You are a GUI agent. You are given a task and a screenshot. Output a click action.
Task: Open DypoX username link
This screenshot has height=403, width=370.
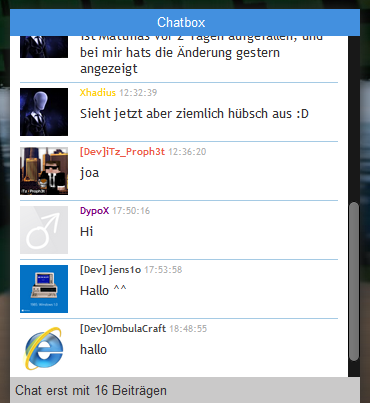[94, 211]
